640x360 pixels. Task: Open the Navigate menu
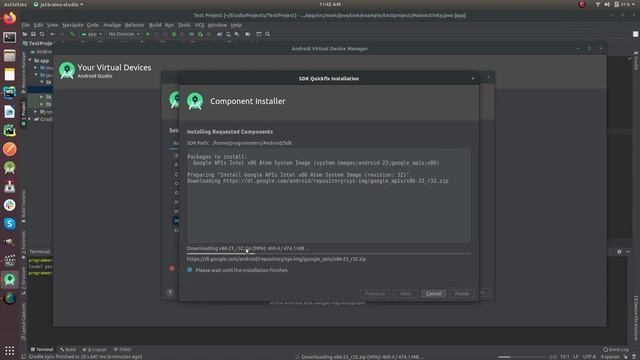click(73, 25)
